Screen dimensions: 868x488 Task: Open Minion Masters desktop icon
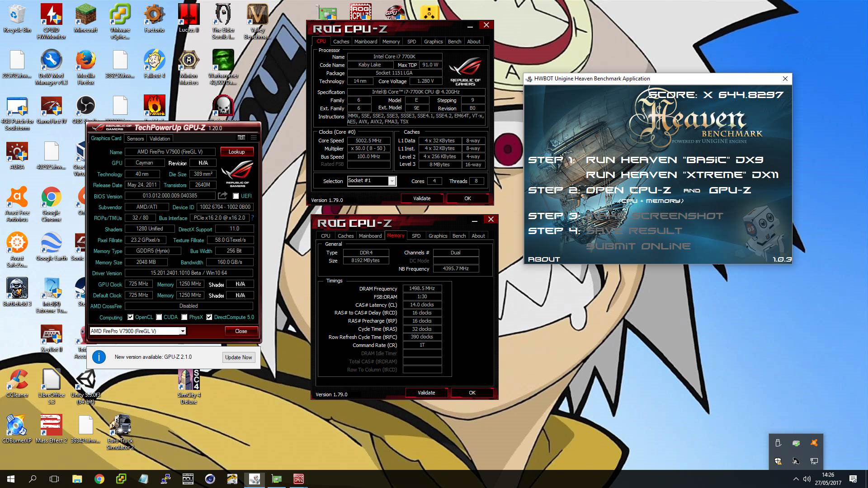point(189,67)
